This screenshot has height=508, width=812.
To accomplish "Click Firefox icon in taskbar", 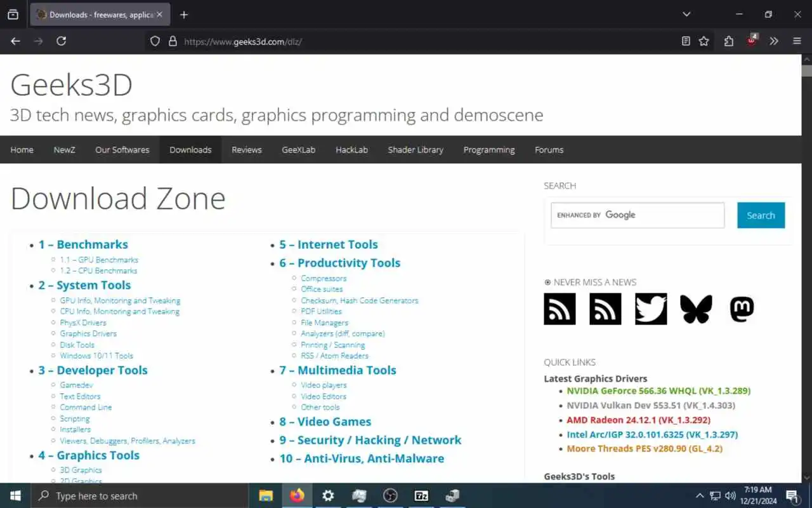I will [x=297, y=496].
